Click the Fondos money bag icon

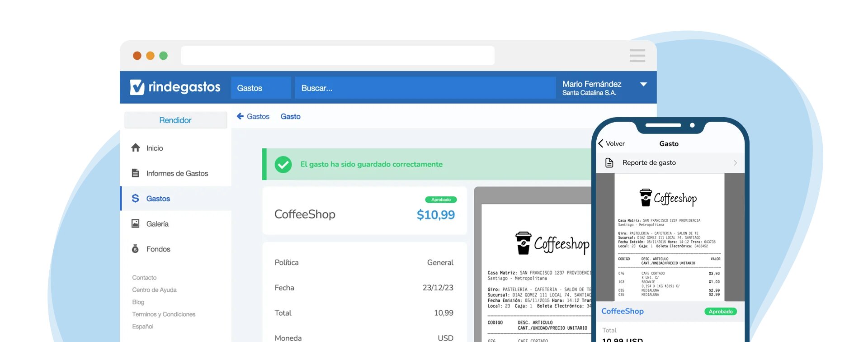pyautogui.click(x=135, y=249)
